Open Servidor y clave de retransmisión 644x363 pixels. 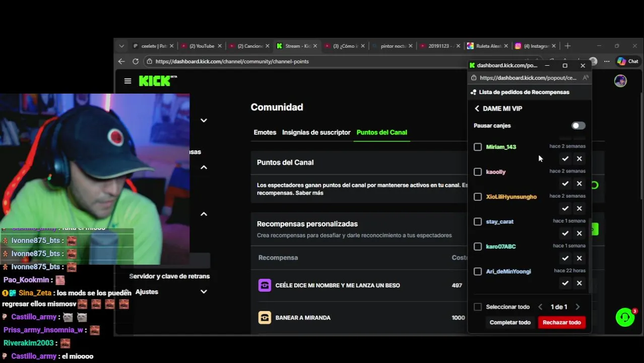tap(169, 276)
